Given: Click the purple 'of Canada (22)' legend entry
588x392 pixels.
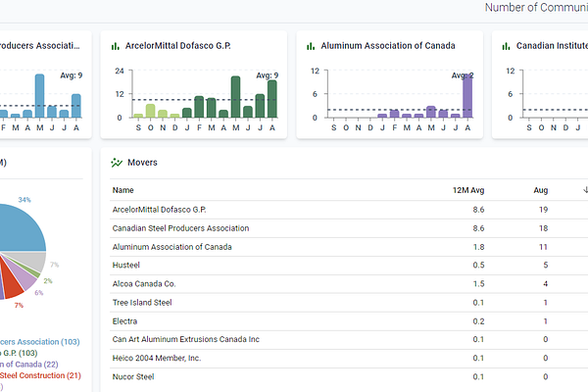Looking at the screenshot, I should [28, 365].
